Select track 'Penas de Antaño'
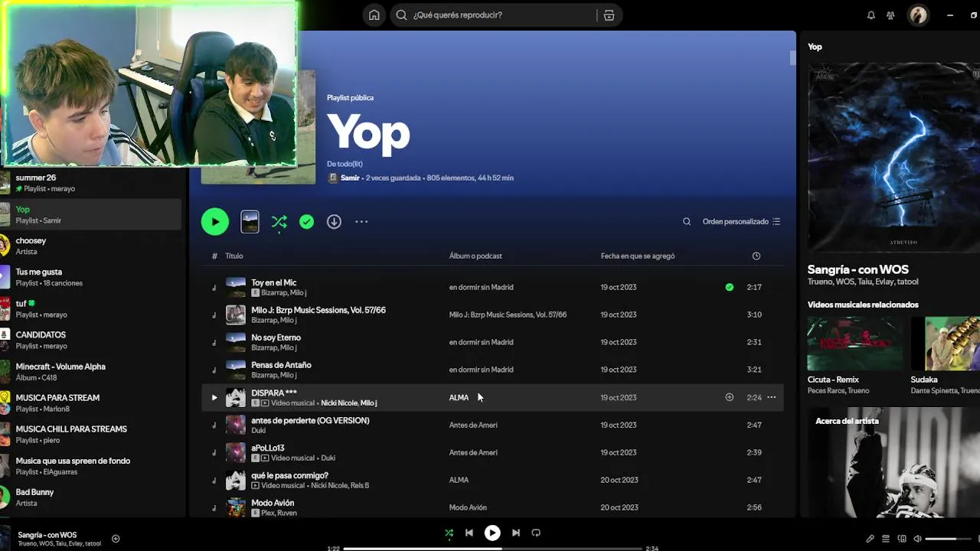 click(281, 365)
